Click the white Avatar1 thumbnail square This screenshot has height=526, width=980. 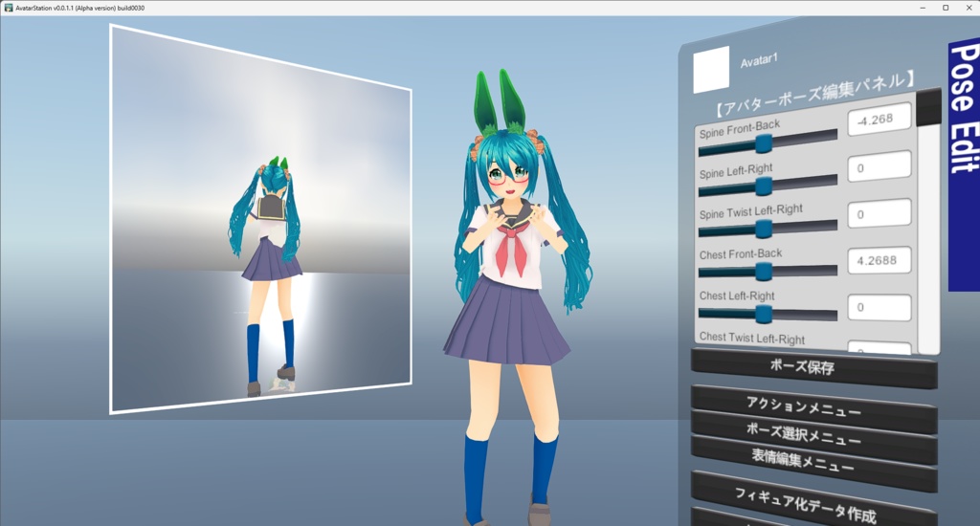711,70
